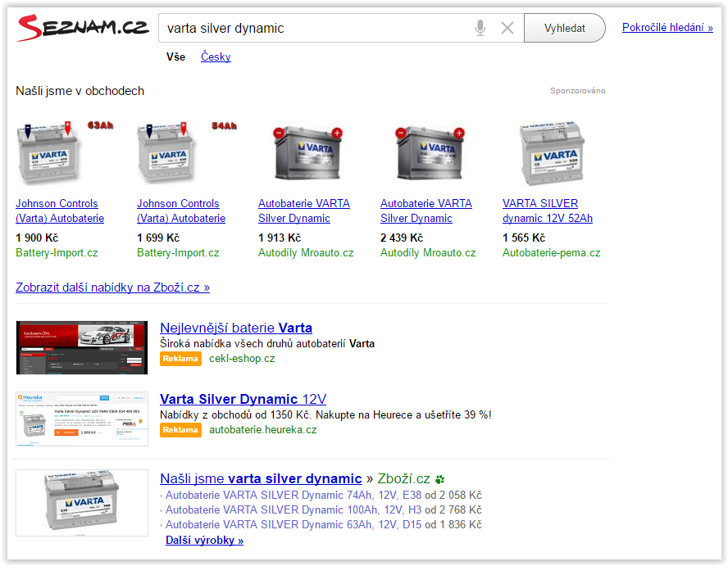The height and width of the screenshot is (566, 728).
Task: Open Nejlevnější baterie Varta ad link
Action: (236, 328)
